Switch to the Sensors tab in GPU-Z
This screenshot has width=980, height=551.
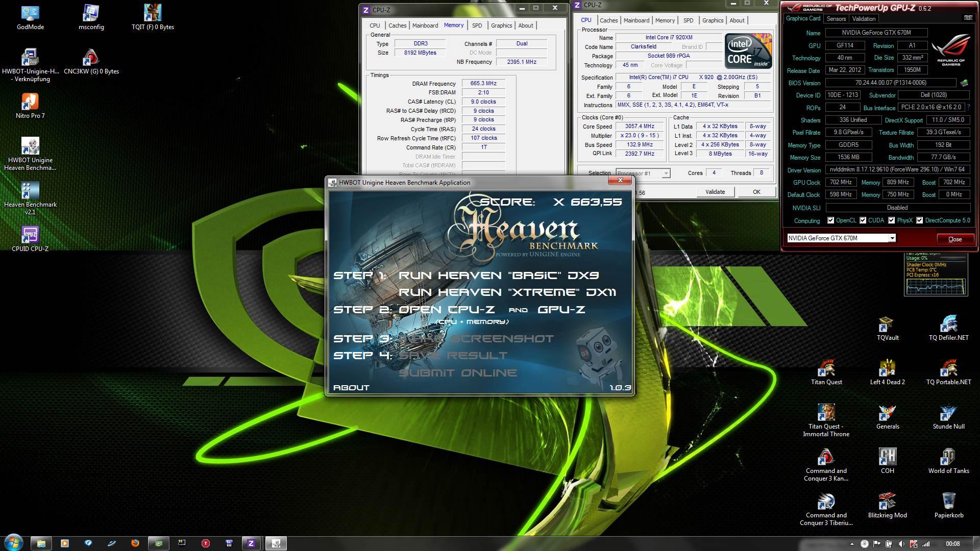836,19
